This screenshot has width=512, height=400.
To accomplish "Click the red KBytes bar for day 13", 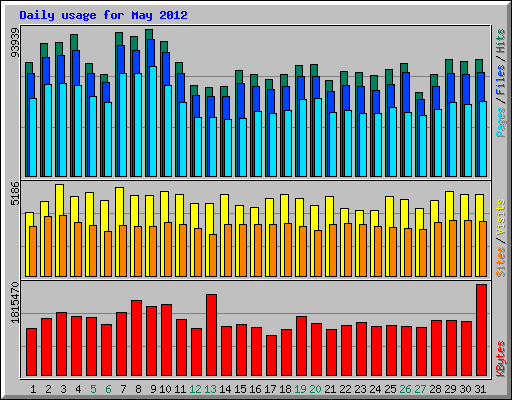I will click(x=211, y=335).
